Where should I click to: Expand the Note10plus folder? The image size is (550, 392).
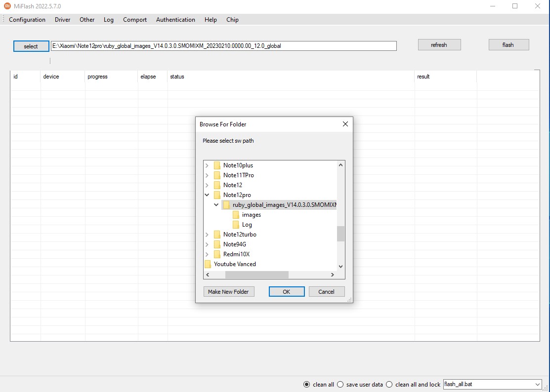tap(207, 165)
